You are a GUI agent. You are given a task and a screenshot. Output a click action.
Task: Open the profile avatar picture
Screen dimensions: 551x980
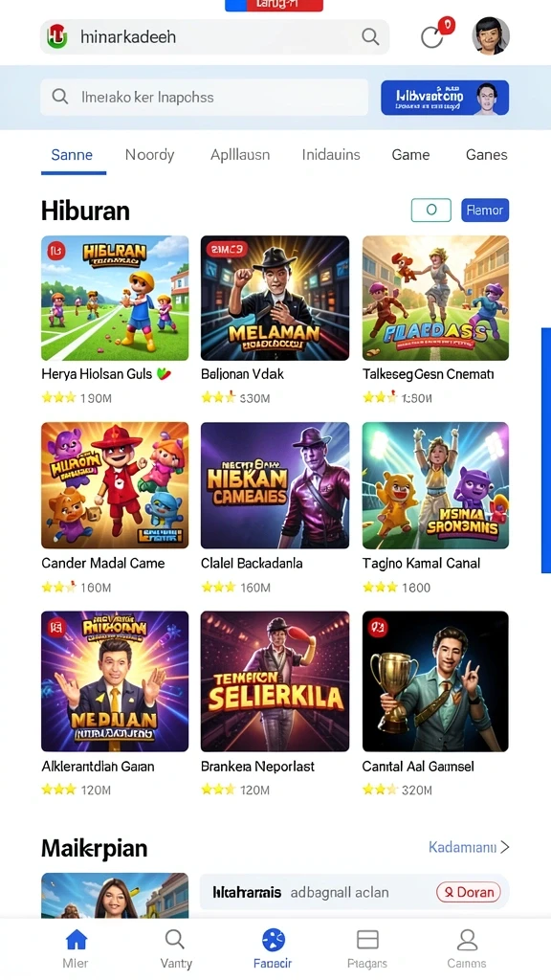491,35
